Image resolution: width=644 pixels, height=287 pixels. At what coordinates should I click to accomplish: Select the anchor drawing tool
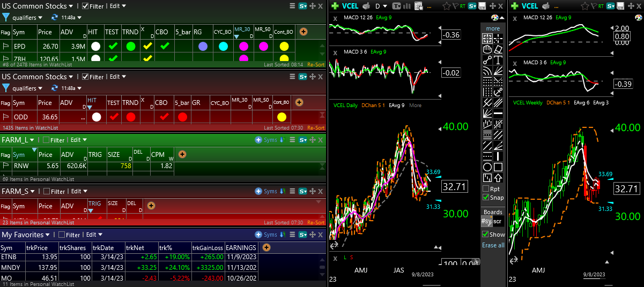[x=498, y=92]
